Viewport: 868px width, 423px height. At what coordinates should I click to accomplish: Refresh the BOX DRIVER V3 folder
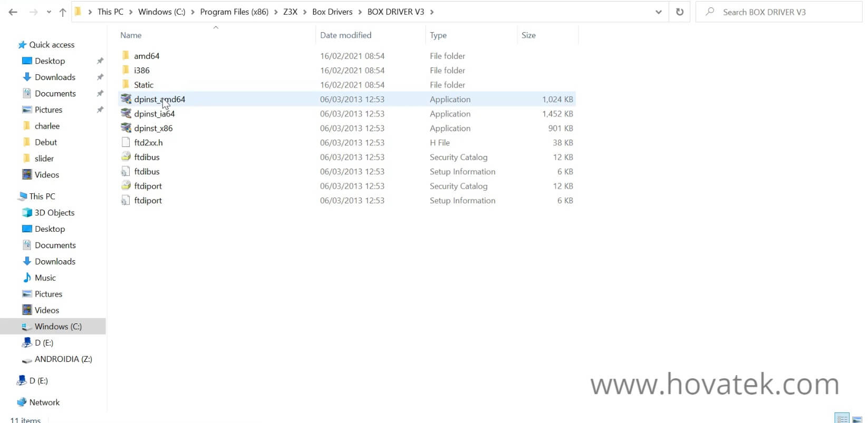click(679, 12)
